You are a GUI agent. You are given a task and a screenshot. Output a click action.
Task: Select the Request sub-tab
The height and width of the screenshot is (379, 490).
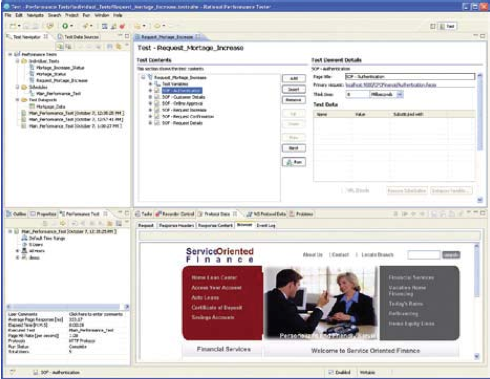(146, 225)
